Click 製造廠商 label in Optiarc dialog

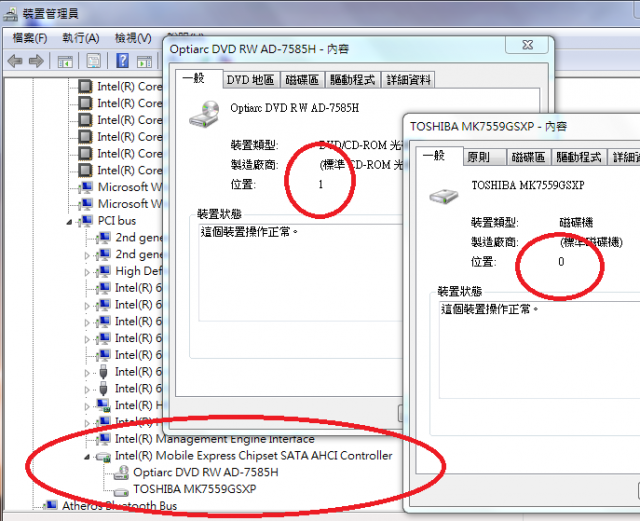click(254, 165)
